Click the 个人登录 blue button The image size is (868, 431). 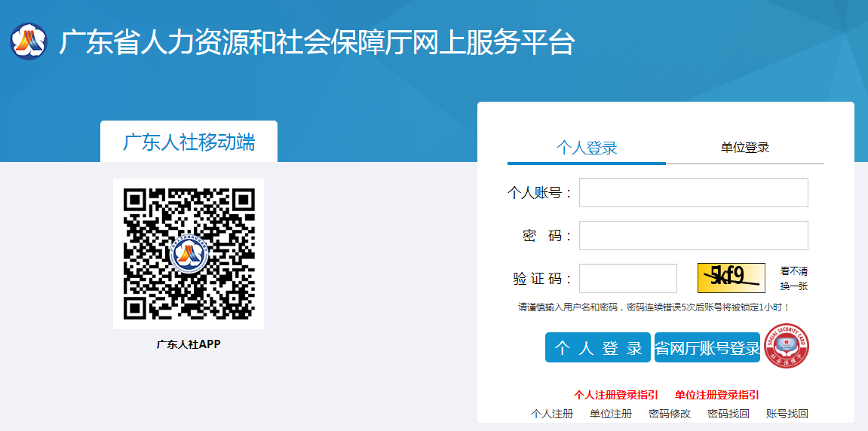598,347
